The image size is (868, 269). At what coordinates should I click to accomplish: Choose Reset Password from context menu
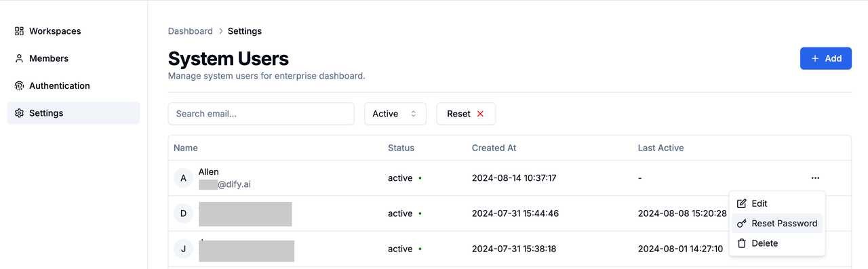click(777, 224)
